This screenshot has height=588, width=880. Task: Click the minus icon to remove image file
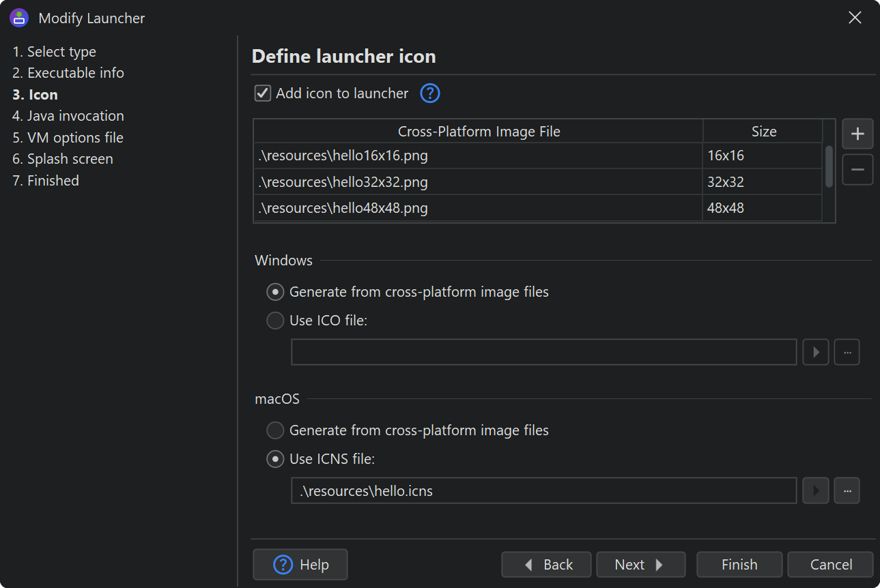coord(857,170)
